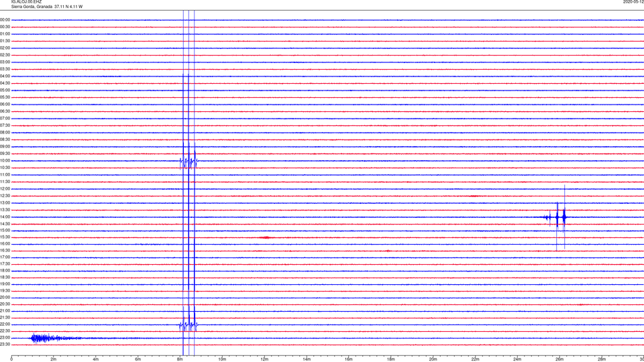Click the 18m axis tick label
644x362 pixels.
[x=390, y=359]
